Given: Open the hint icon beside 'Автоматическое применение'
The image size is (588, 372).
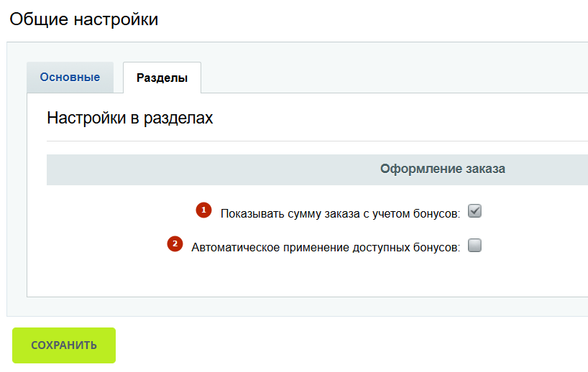Looking at the screenshot, I should 175,244.
